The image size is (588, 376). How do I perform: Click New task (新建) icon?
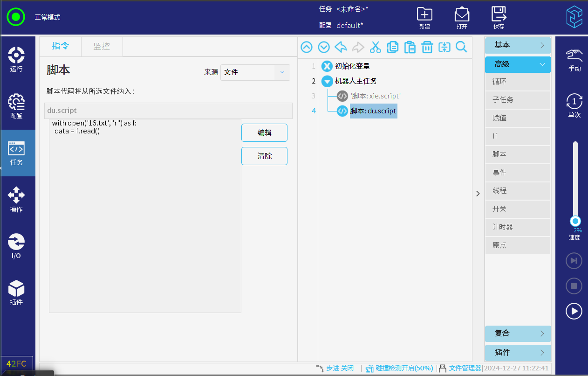coord(424,18)
